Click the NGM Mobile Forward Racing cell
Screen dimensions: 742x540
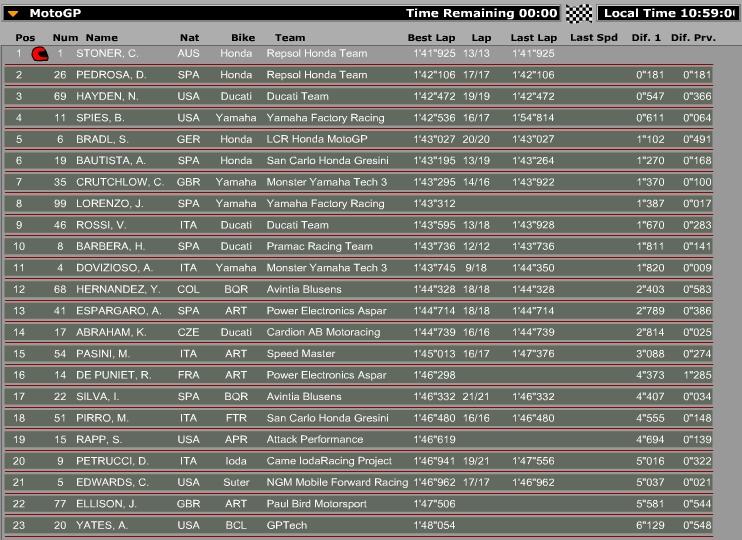coord(337,482)
